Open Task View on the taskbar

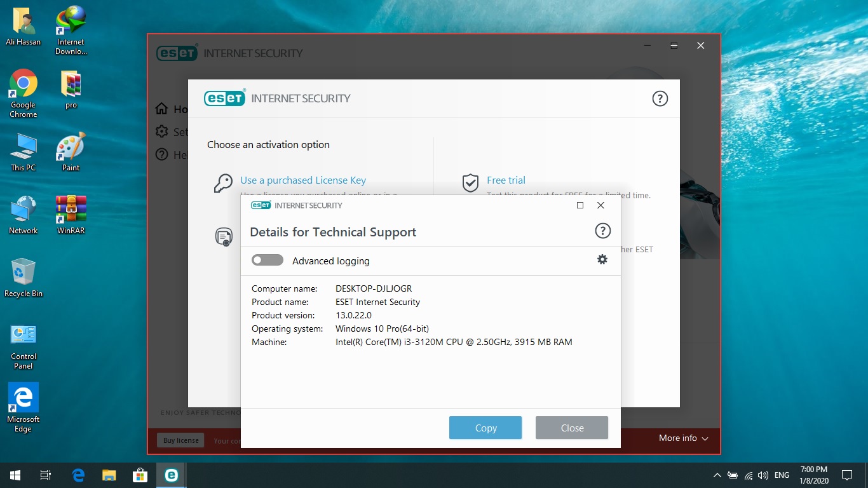point(46,475)
